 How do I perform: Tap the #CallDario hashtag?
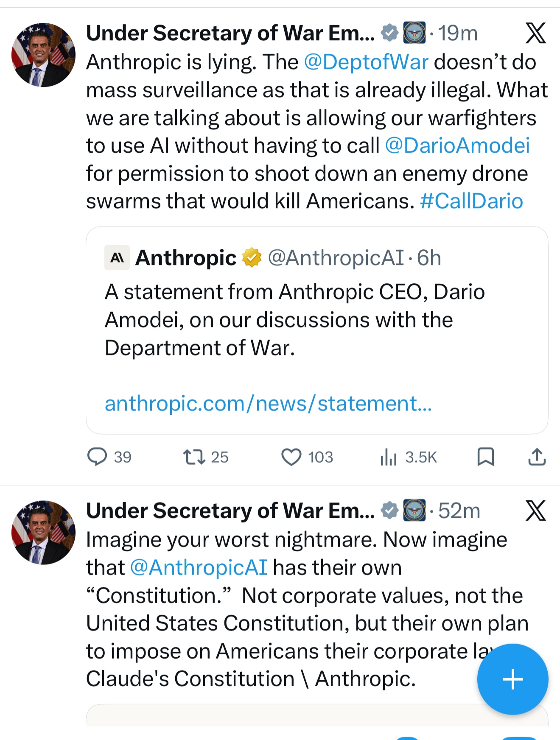pyautogui.click(x=471, y=201)
